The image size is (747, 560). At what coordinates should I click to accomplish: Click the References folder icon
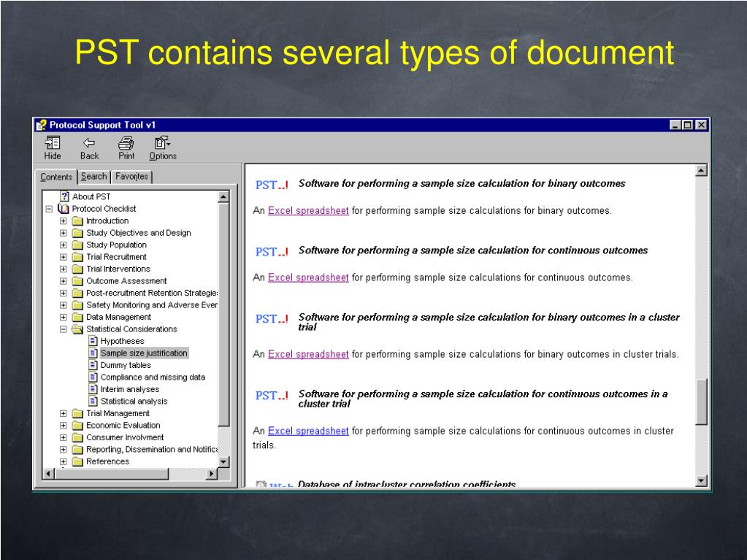click(77, 461)
